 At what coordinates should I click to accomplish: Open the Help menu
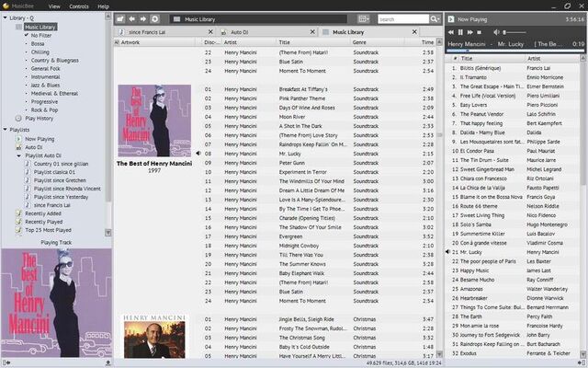103,6
